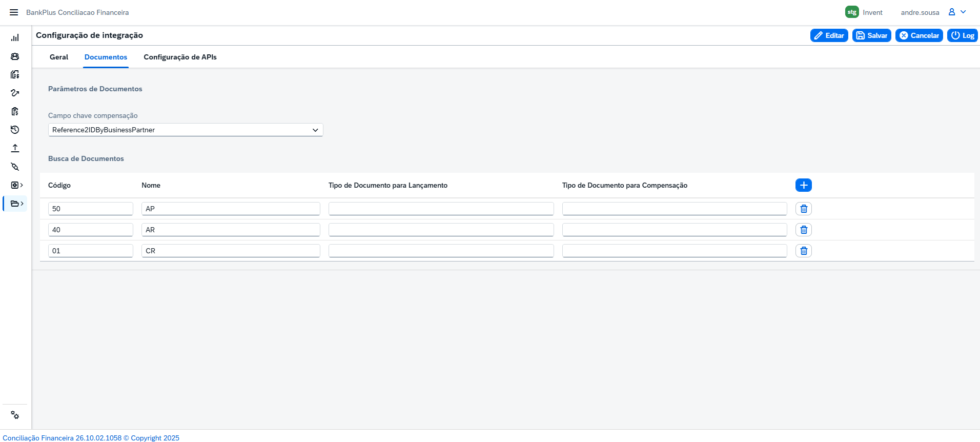Click the green stg environment badge
Viewport: 980px width, 442px height.
[x=852, y=12]
